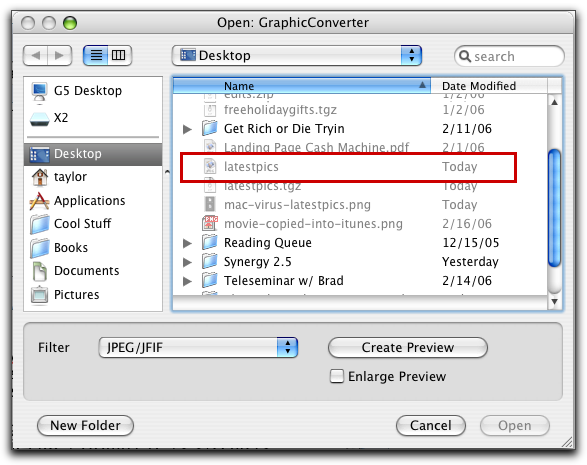Select the Reading Queue folder icon
The height and width of the screenshot is (465, 587).
click(210, 242)
